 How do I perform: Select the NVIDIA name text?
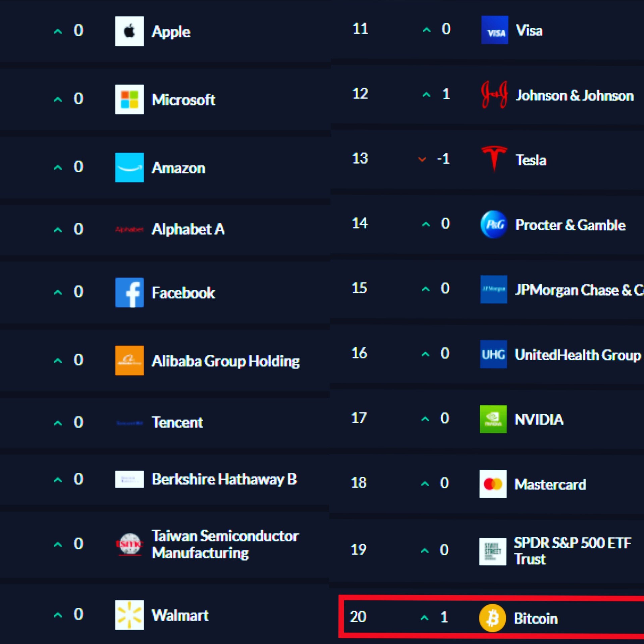pyautogui.click(x=539, y=419)
